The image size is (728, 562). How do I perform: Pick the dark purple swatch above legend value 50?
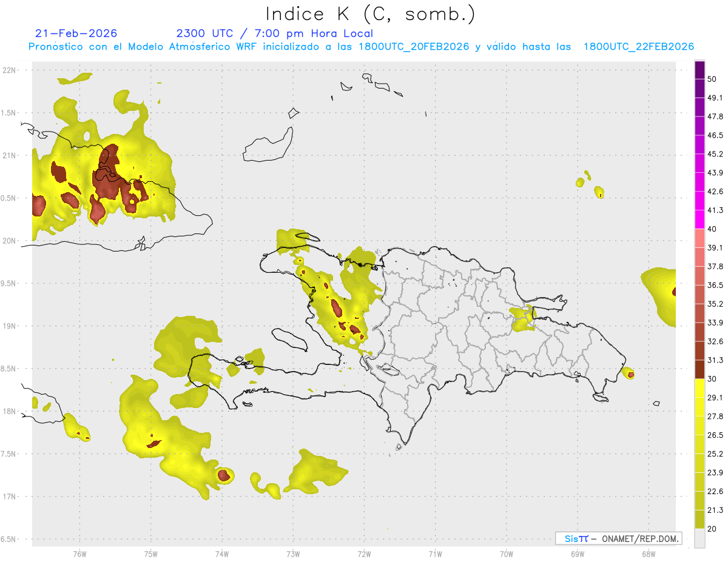700,70
